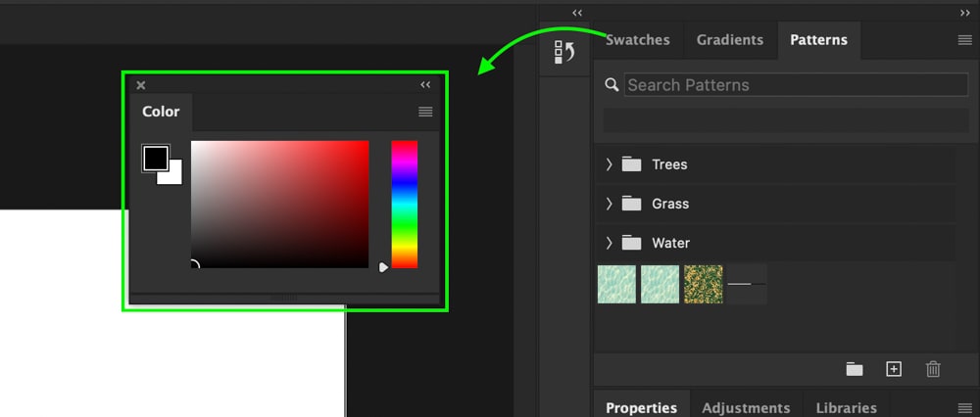Screen dimensions: 980x417
Task: Delete pattern using trash icon
Action: [933, 369]
